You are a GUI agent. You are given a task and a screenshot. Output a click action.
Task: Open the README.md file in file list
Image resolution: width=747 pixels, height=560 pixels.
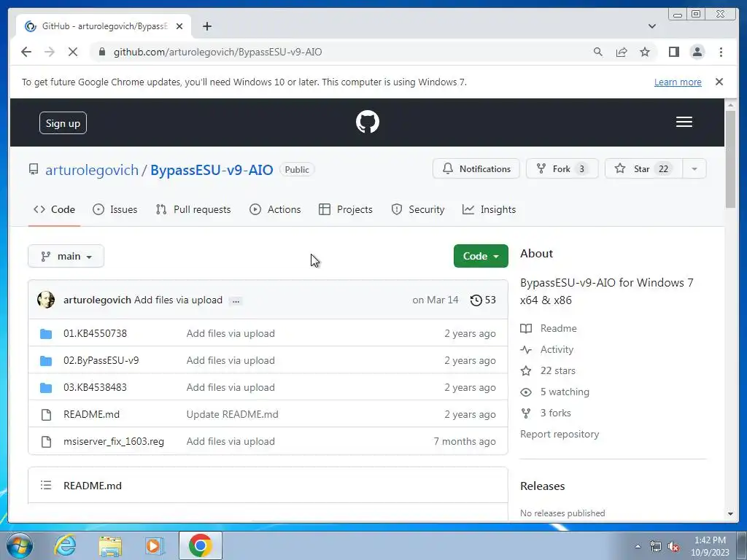point(91,414)
